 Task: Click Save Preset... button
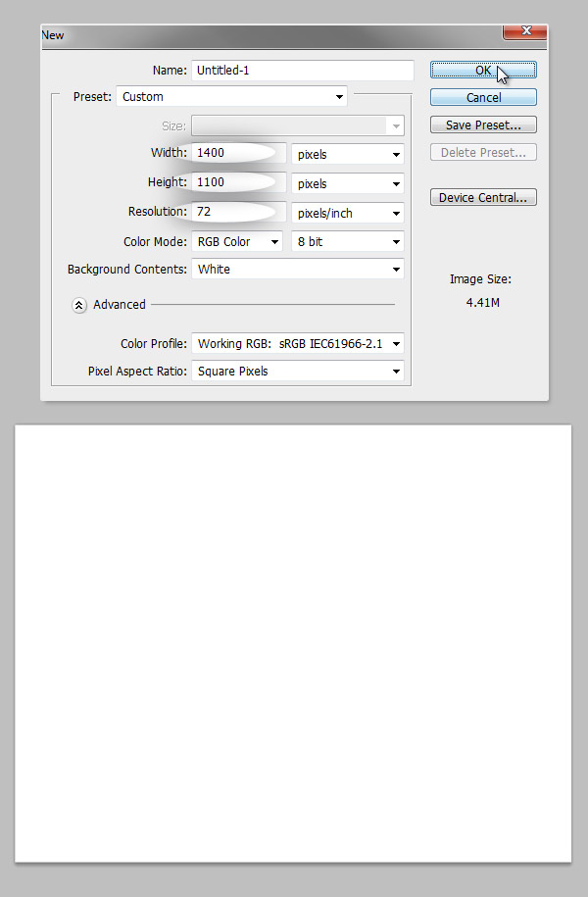click(483, 125)
